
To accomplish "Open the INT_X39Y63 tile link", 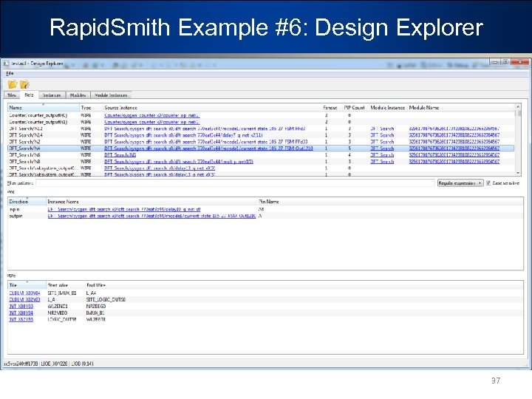I will pyautogui.click(x=21, y=306).
